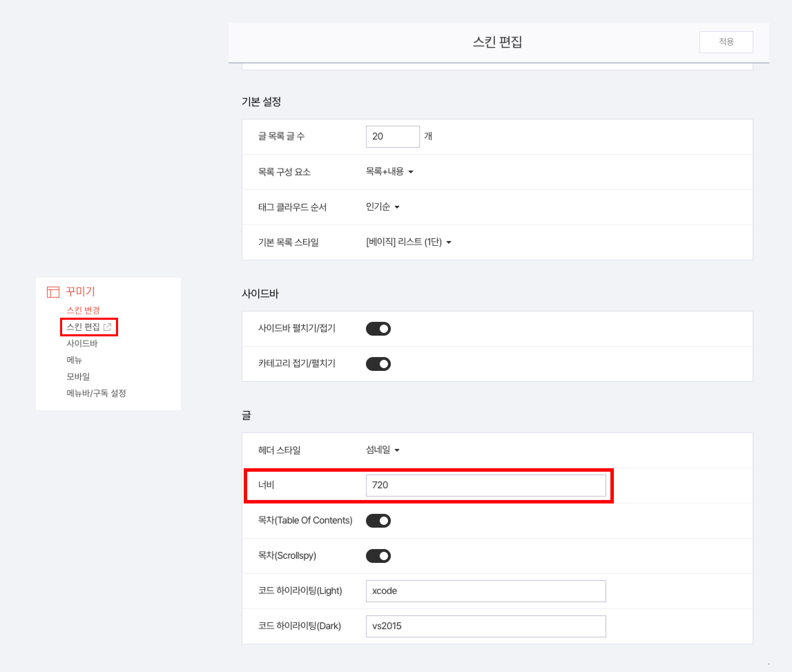Turn off 목차(Scrollspy) switch

point(378,556)
